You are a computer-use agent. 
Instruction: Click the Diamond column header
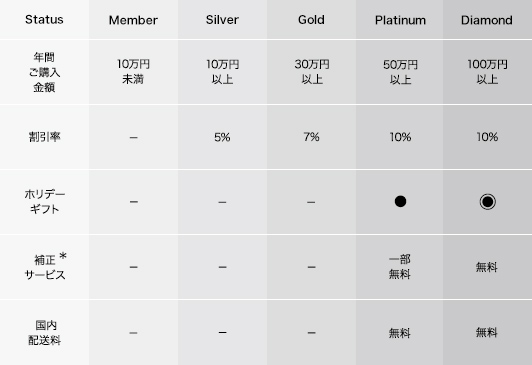(487, 20)
